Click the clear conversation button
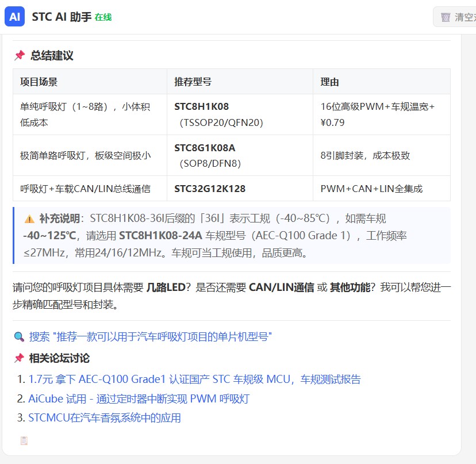This screenshot has width=476, height=464. 455,17
